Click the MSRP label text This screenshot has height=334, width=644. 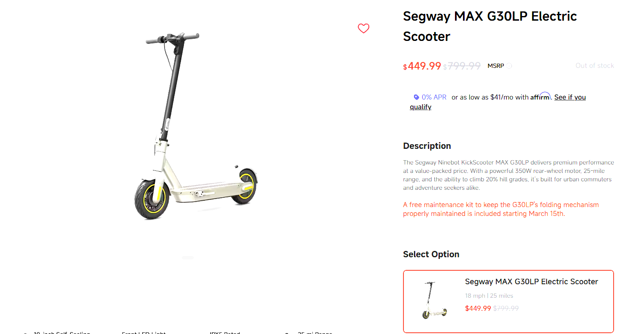tap(496, 66)
